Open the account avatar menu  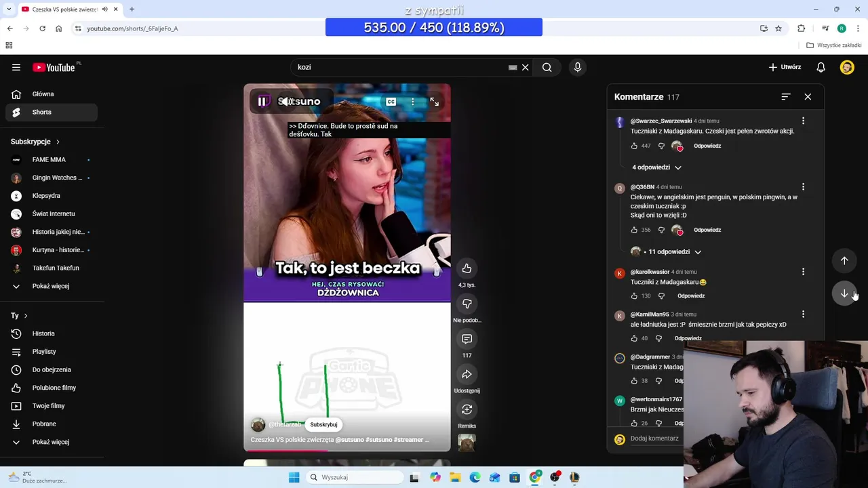pyautogui.click(x=846, y=67)
